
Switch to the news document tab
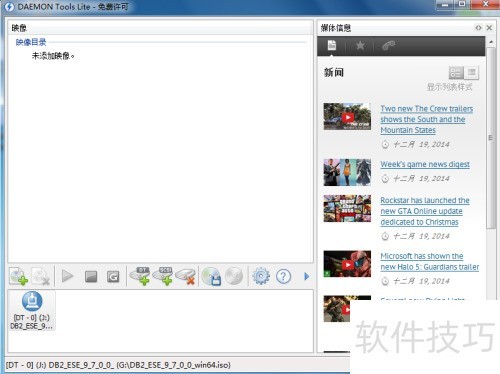[x=332, y=45]
